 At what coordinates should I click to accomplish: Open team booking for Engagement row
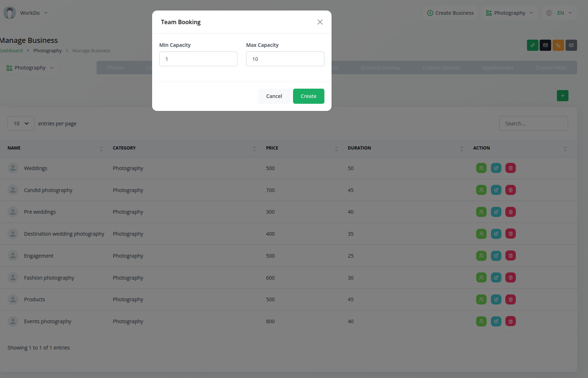(481, 256)
